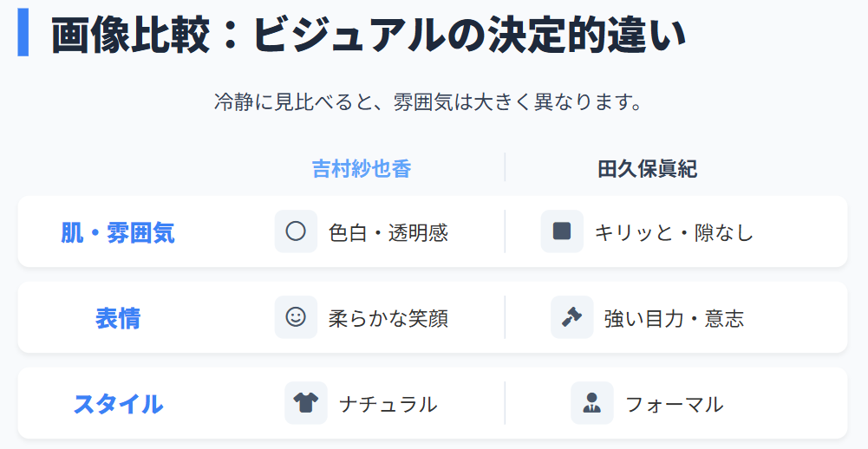Click the 肌・雰囲気 row label
This screenshot has width=868, height=449.
[x=118, y=232]
